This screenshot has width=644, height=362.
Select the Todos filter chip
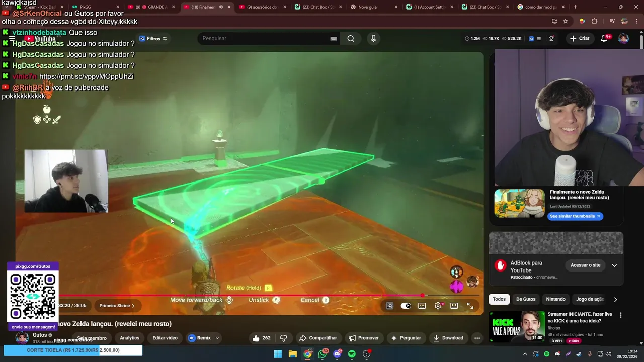499,299
